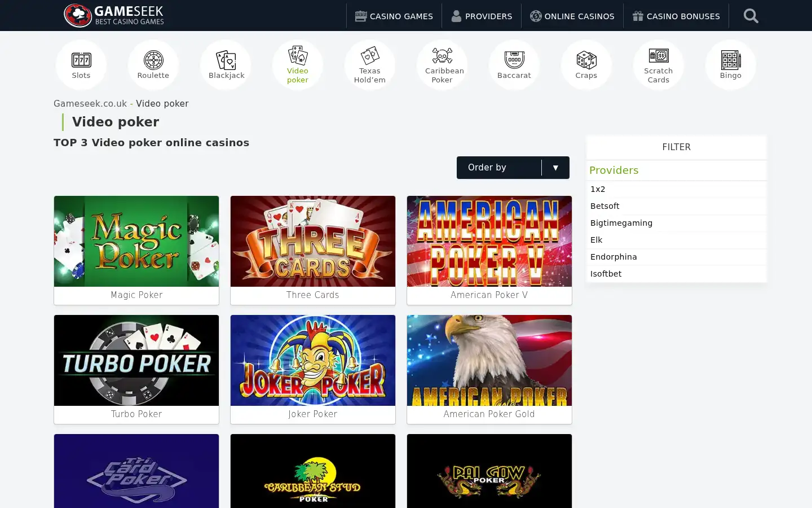This screenshot has height=508, width=812.
Task: Filter by Bigtimegaming provider
Action: [677, 223]
